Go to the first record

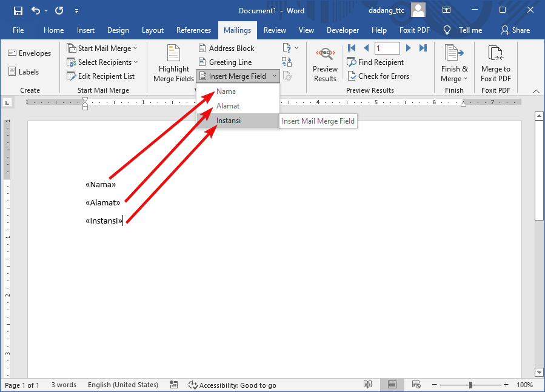352,48
